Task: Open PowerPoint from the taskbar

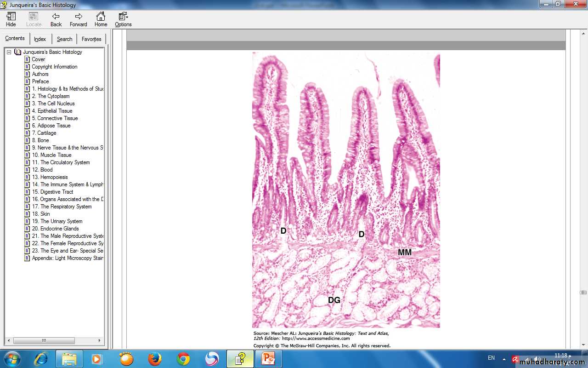Action: pyautogui.click(x=268, y=359)
